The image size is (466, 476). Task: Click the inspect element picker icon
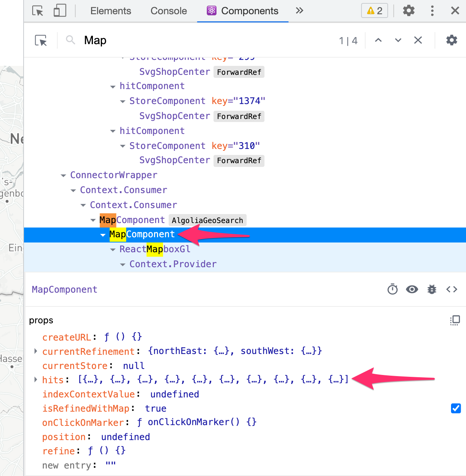point(37,11)
